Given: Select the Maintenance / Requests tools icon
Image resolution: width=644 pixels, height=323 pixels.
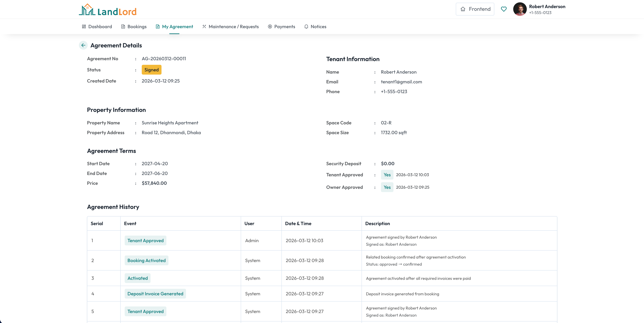Looking at the screenshot, I should click(204, 26).
